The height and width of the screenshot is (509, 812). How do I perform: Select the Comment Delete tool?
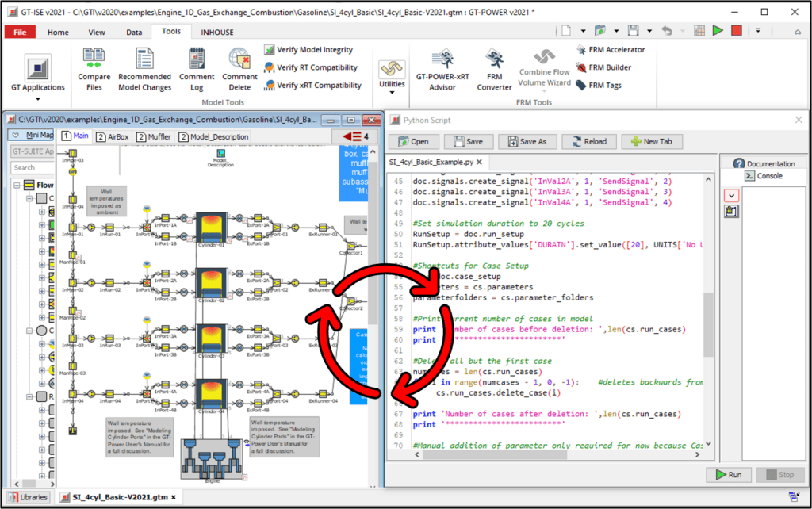239,70
